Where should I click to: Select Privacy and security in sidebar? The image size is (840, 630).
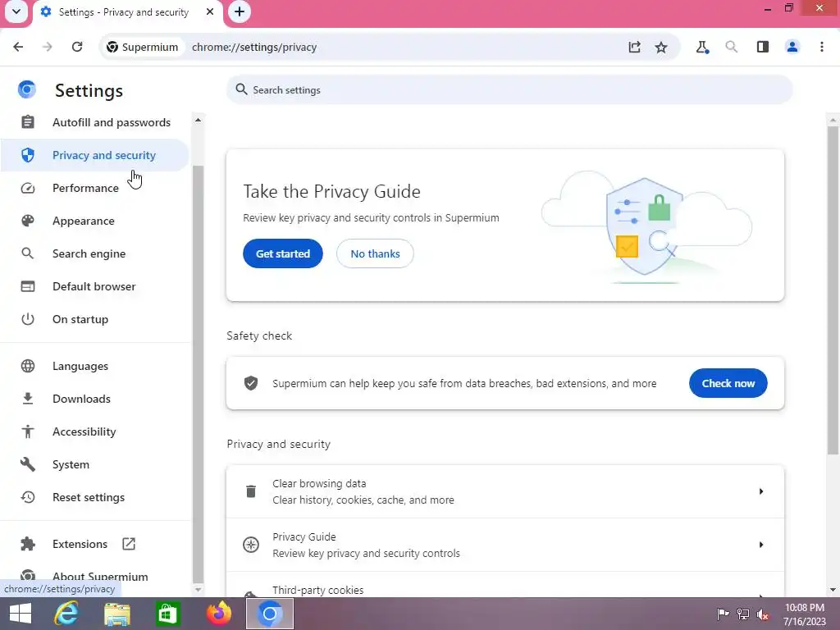[94, 155]
